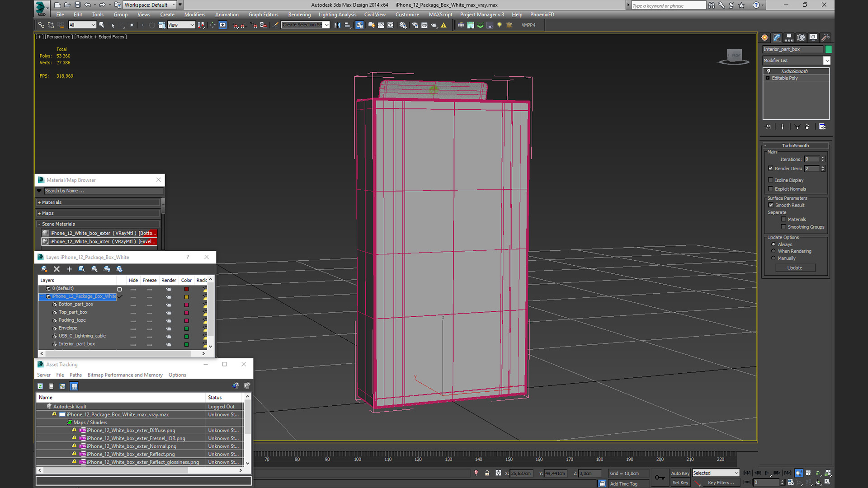The height and width of the screenshot is (488, 868).
Task: Open the MAXScript menu
Action: [x=440, y=14]
